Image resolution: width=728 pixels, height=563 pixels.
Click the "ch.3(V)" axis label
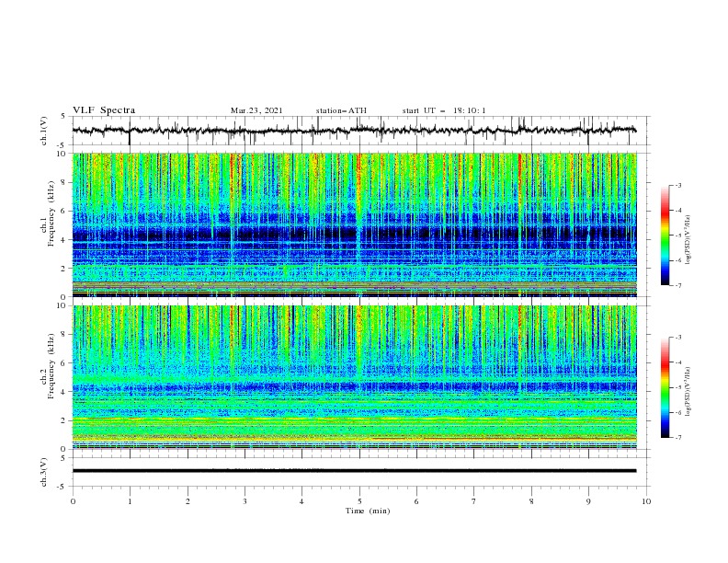(44, 472)
